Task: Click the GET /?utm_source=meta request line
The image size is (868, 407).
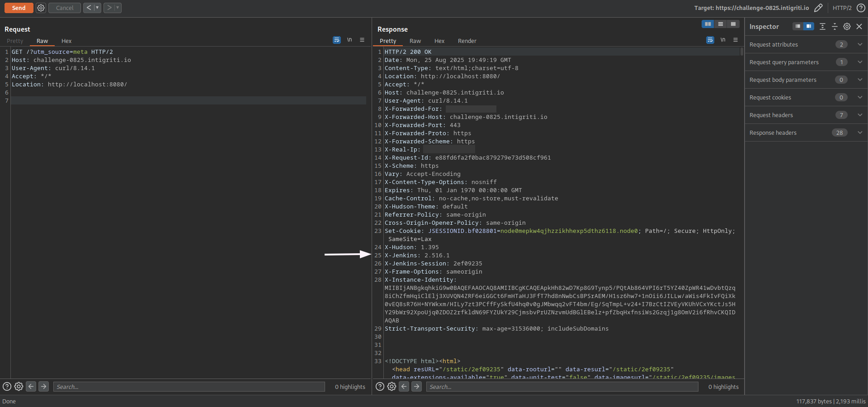Action: 62,52
